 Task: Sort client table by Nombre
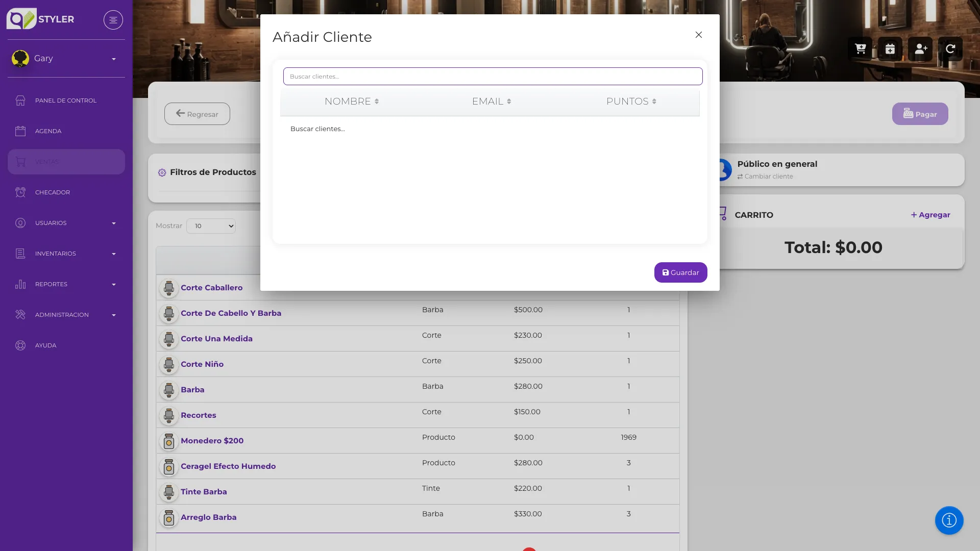(352, 102)
